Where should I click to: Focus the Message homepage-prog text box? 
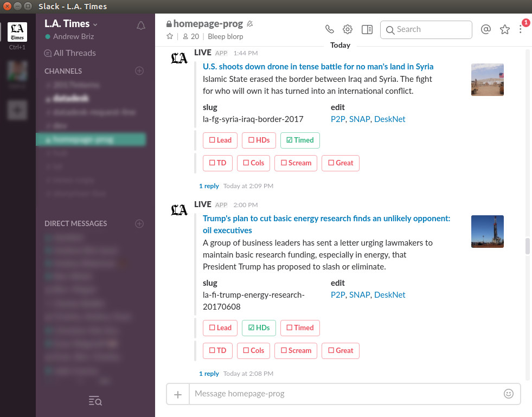pyautogui.click(x=346, y=394)
